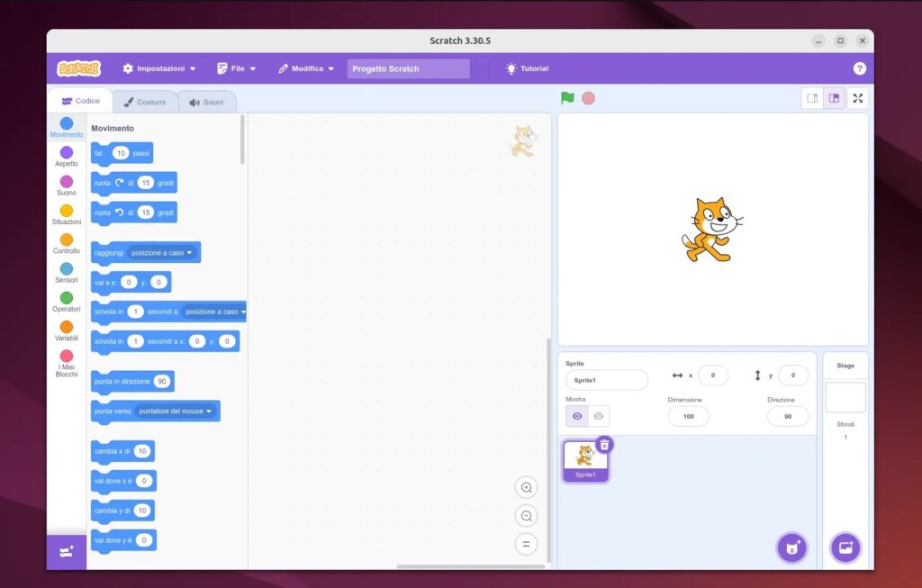
Task: Rename the project in the title field
Action: (407, 68)
